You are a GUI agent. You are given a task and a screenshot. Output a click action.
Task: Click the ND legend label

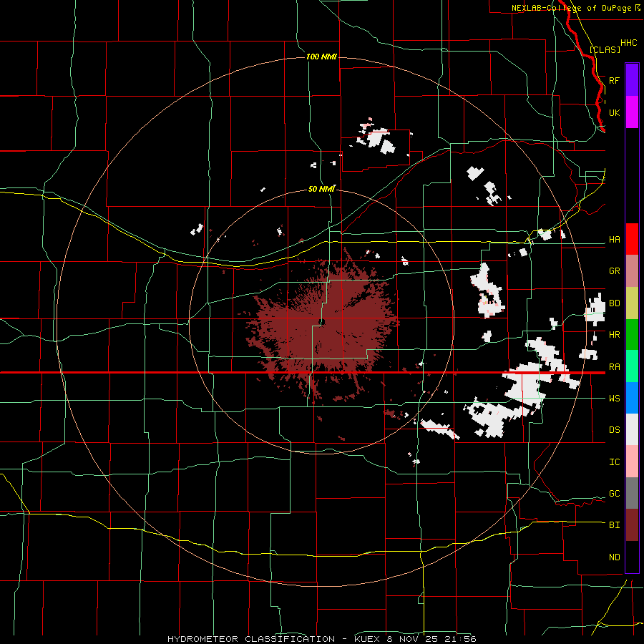click(614, 557)
